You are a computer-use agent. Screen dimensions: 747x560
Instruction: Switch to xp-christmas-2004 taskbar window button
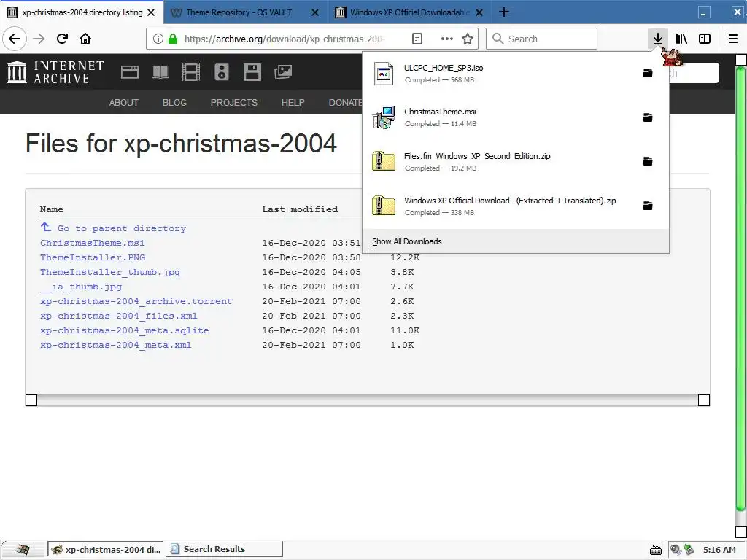pyautogui.click(x=105, y=550)
